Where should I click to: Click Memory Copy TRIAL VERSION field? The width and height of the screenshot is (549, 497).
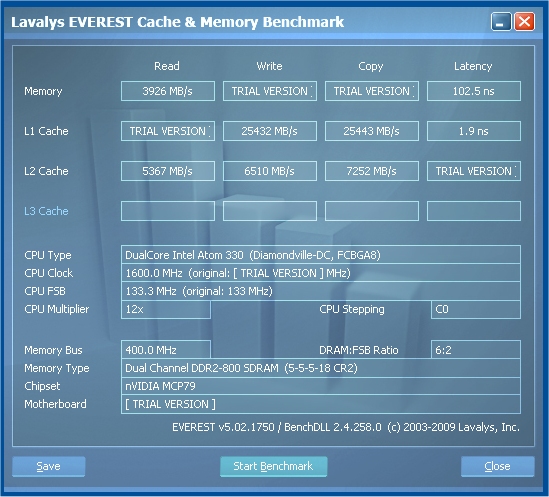(x=372, y=91)
